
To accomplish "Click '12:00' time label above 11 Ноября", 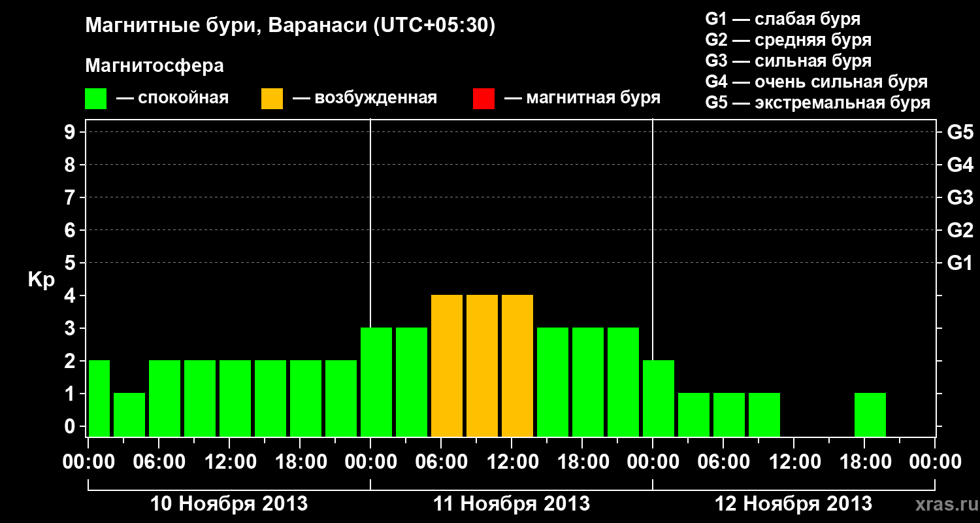I will coord(512,462).
